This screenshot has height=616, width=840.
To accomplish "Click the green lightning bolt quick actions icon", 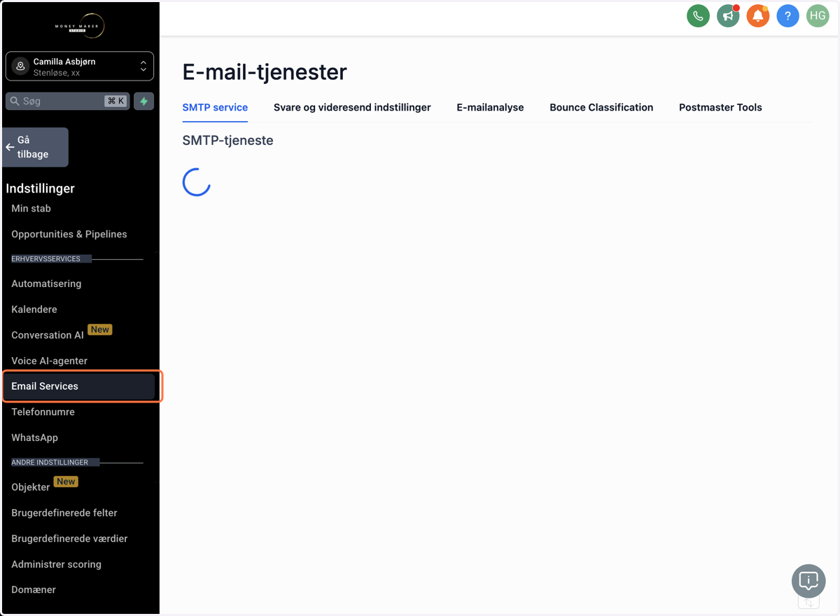I will [143, 101].
